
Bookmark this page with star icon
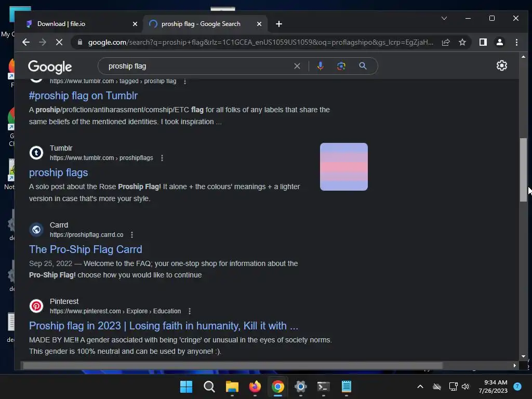coord(462,42)
